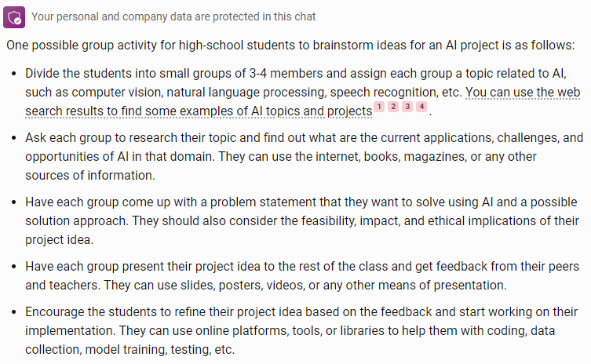
Task: Click the intro sentence "One possible group activity"
Action: (290, 45)
